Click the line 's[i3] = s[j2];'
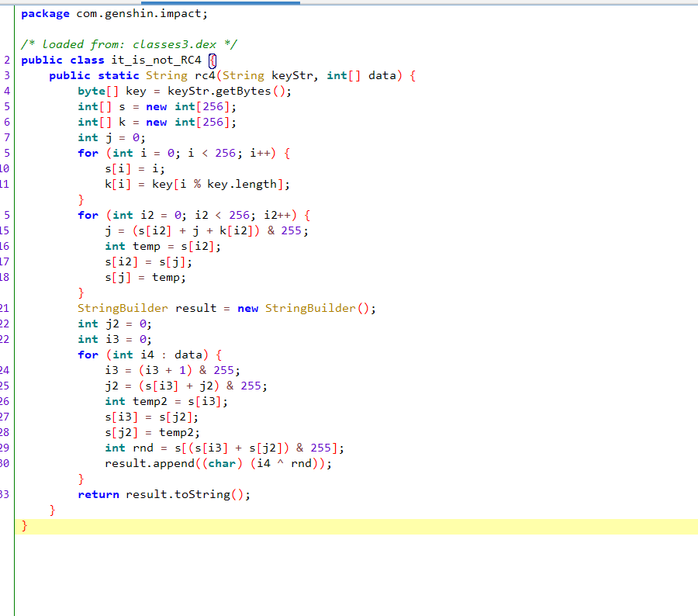Screen dimensions: 698x616 (152, 417)
